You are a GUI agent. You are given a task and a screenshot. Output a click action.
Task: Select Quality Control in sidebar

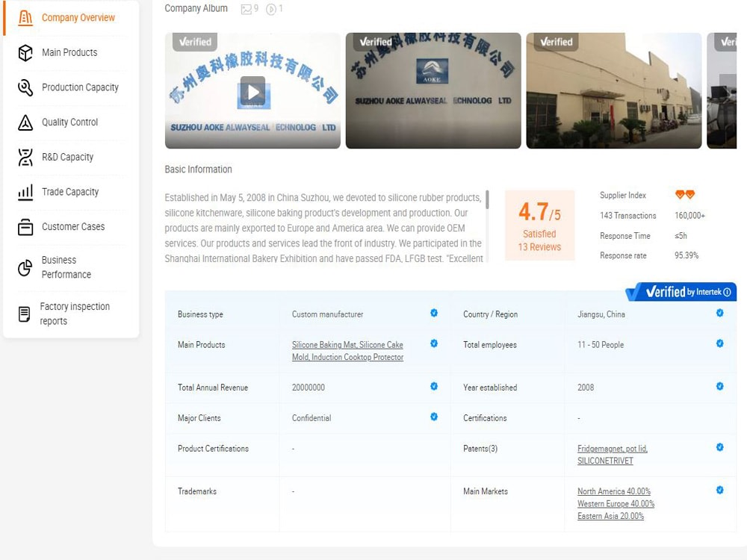[69, 122]
